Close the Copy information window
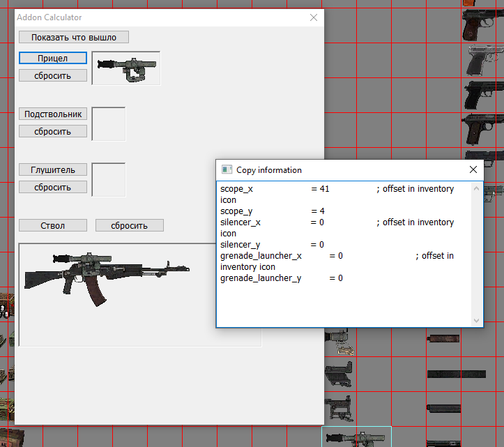This screenshot has height=447, width=504. [x=473, y=169]
